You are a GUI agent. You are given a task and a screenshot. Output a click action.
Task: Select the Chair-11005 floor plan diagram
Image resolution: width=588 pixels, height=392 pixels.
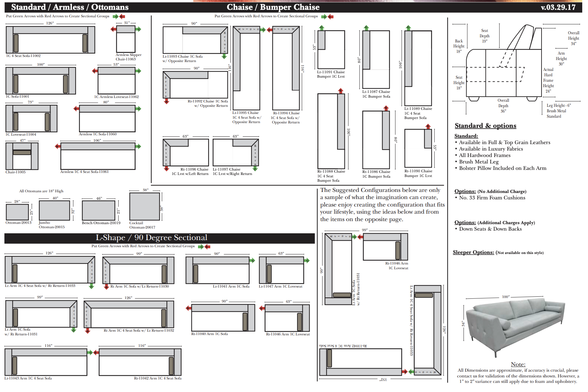click(22, 156)
